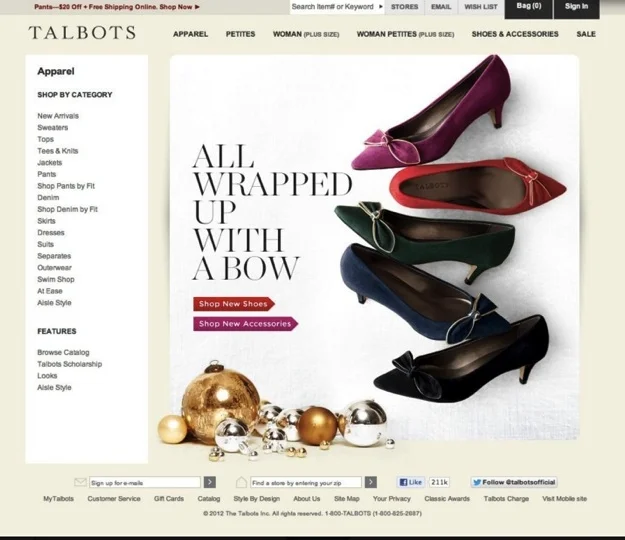Open Suits category
This screenshot has height=540, width=625.
click(45, 244)
